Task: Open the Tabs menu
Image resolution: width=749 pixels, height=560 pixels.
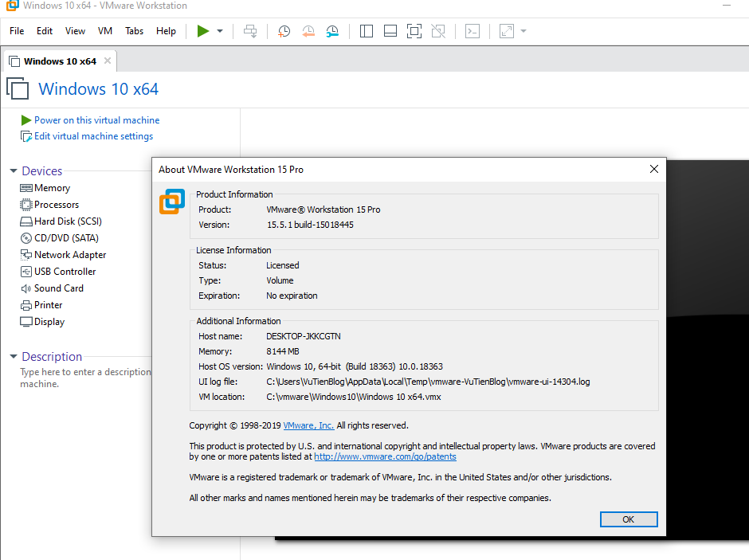Action: tap(134, 31)
